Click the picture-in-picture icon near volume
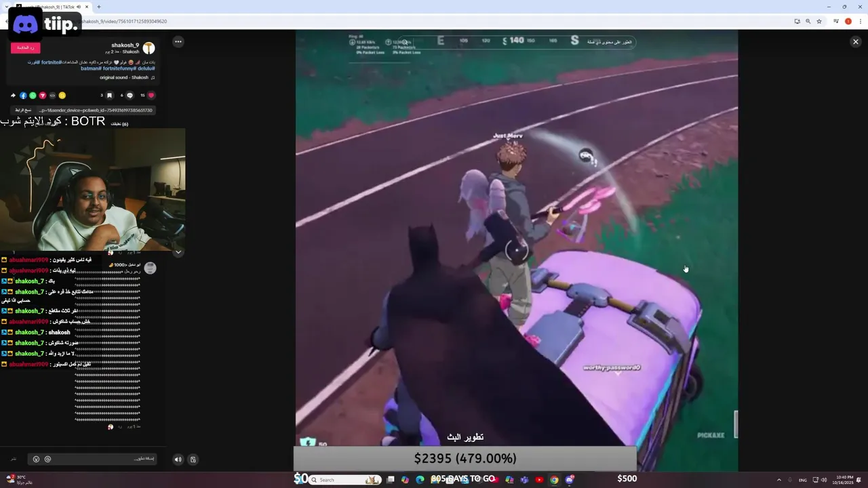The height and width of the screenshot is (488, 868). tap(193, 460)
